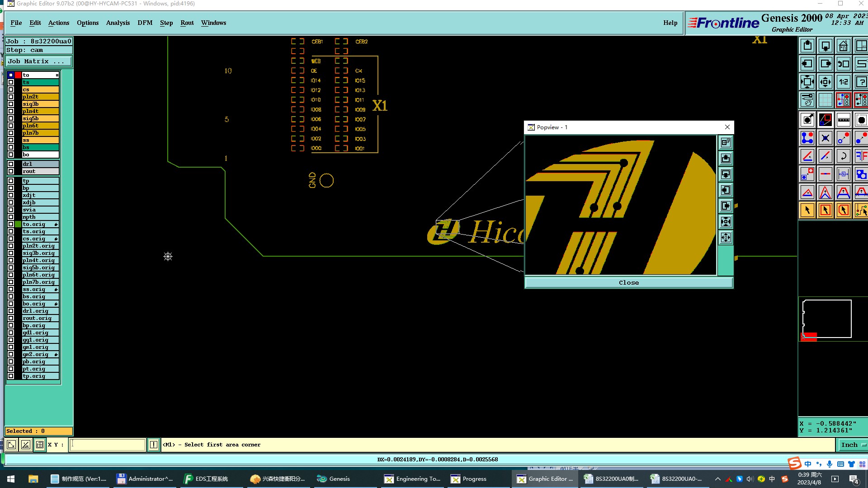Click the curved rotate arrow icon
Viewport: 868px width, 488px height.
[x=844, y=156]
